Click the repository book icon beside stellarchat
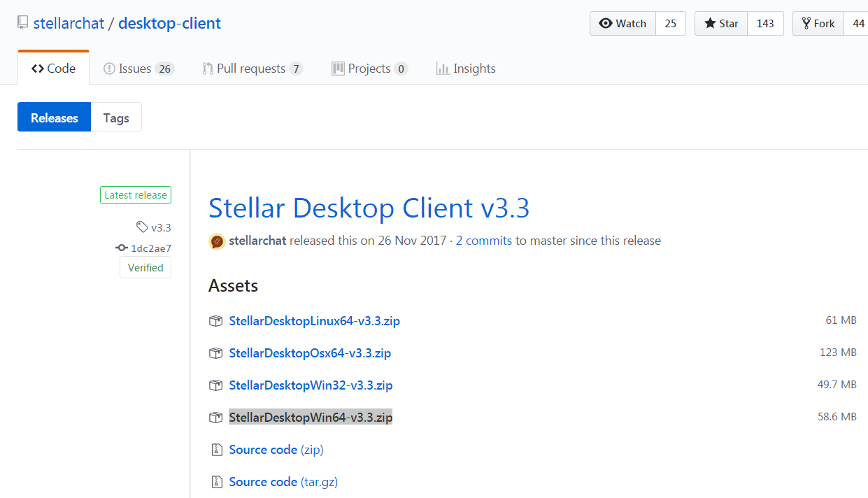The width and height of the screenshot is (868, 498). pyautogui.click(x=24, y=23)
